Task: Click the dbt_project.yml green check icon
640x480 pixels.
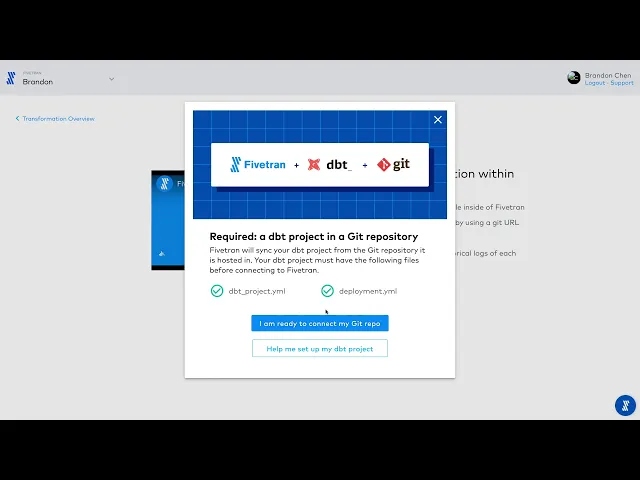Action: [x=217, y=291]
